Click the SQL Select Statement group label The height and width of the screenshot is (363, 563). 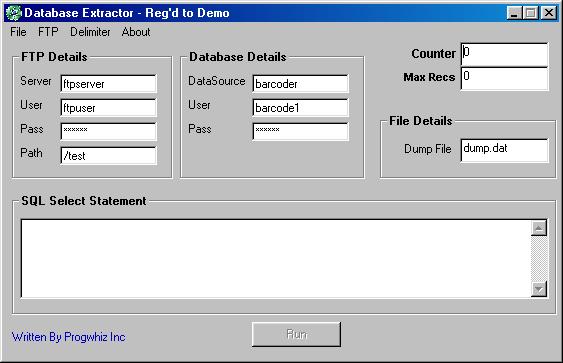pos(84,201)
